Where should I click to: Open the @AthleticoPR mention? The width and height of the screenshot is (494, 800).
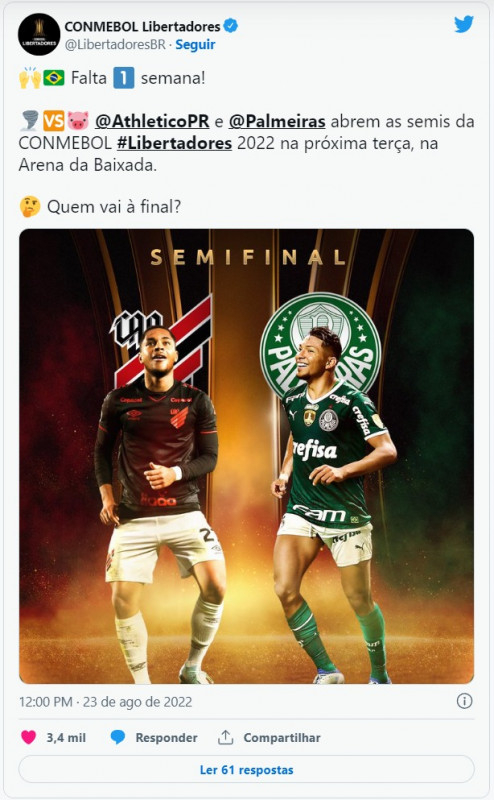[152, 121]
